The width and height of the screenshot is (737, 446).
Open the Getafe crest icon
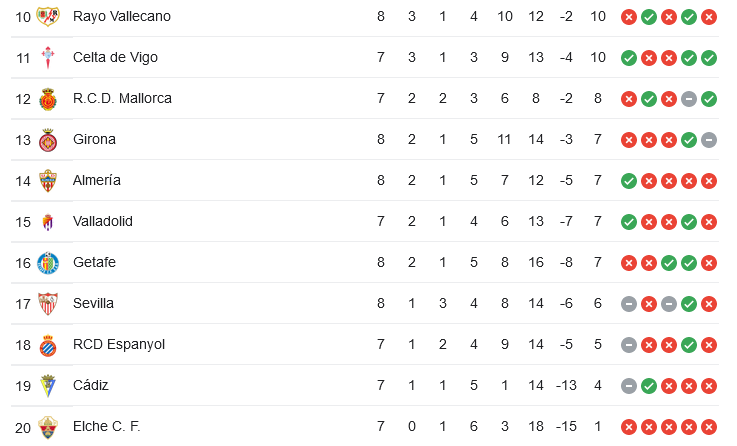48,263
